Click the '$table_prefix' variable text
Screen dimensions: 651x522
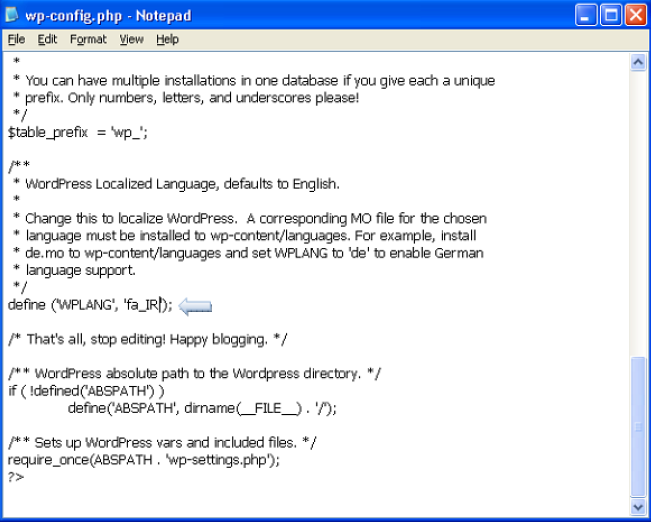(48, 132)
